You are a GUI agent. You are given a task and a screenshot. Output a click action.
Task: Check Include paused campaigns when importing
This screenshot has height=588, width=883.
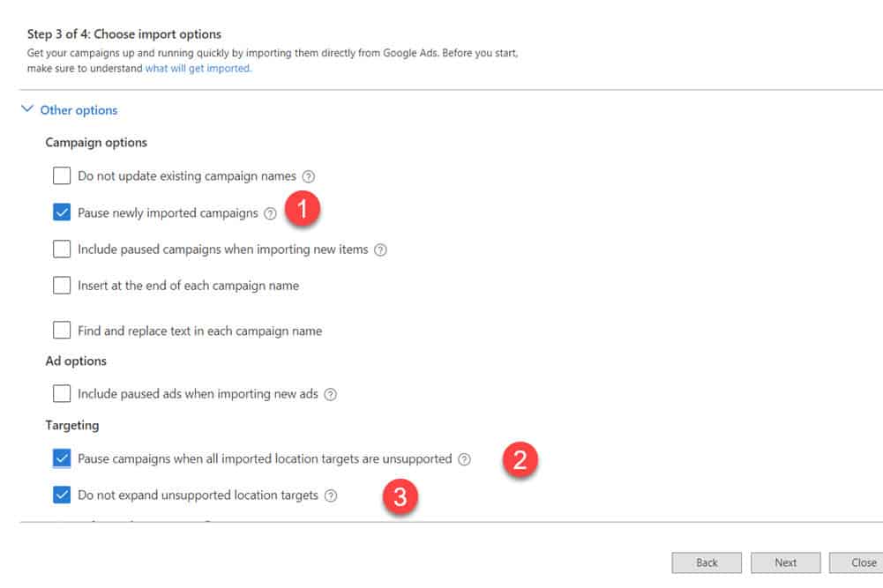(x=62, y=249)
